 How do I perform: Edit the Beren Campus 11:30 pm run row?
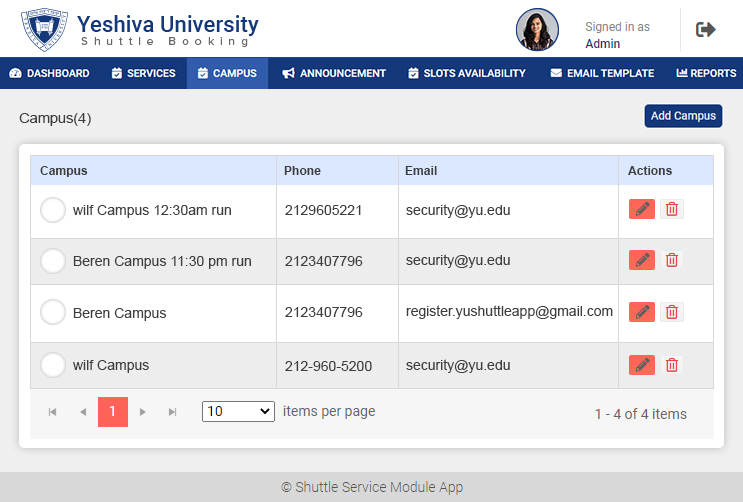642,260
